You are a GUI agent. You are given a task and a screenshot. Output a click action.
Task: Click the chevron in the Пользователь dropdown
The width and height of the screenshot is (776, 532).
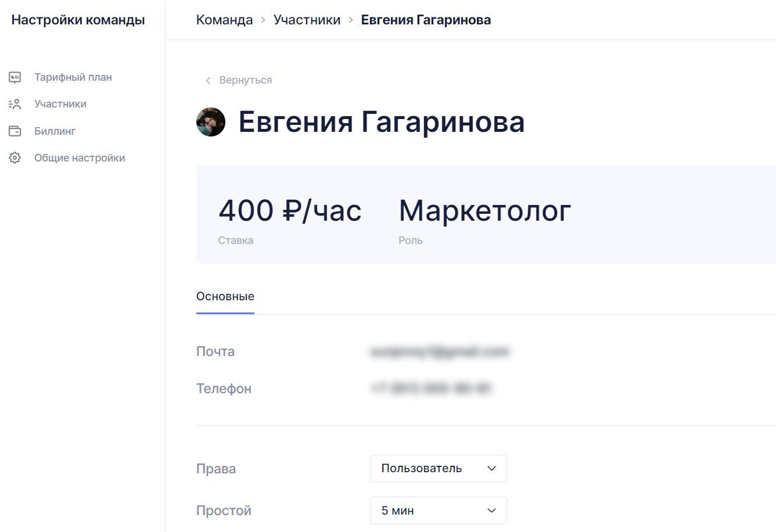click(x=491, y=468)
